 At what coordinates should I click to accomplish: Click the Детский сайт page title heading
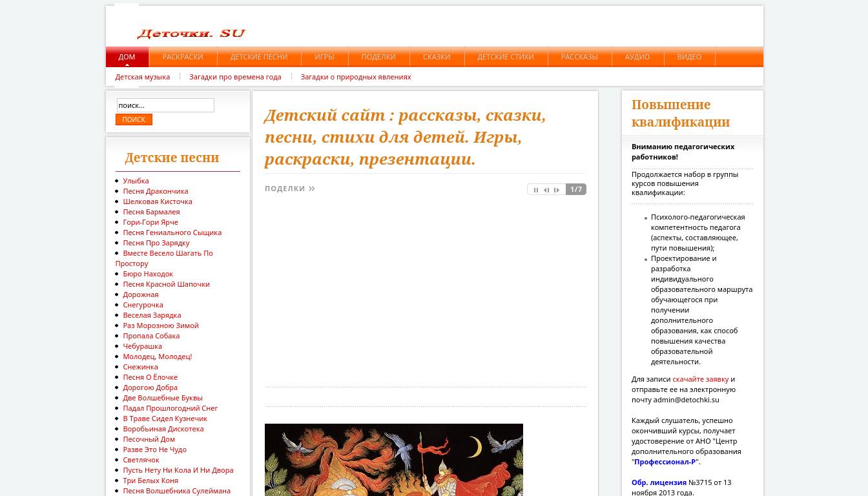click(x=405, y=137)
